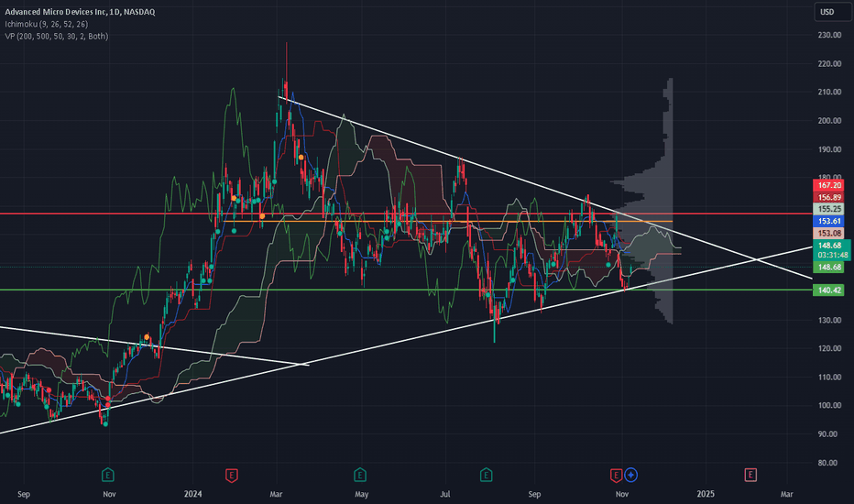Click the dark red 156.89 price label

[x=828, y=197]
